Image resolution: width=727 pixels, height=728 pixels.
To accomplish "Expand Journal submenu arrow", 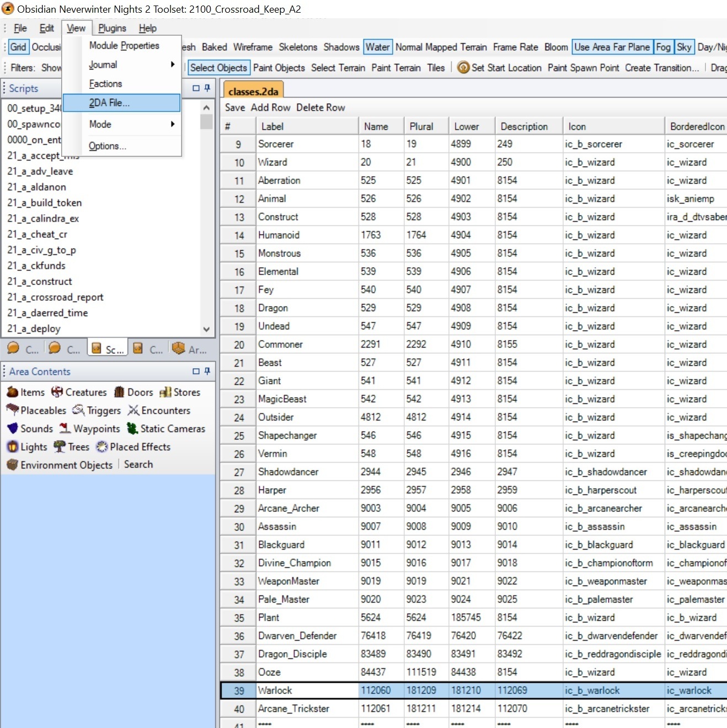I will (173, 65).
